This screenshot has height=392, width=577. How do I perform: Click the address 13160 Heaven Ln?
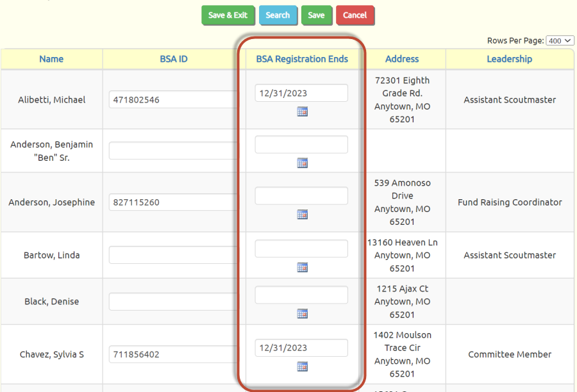click(x=402, y=255)
